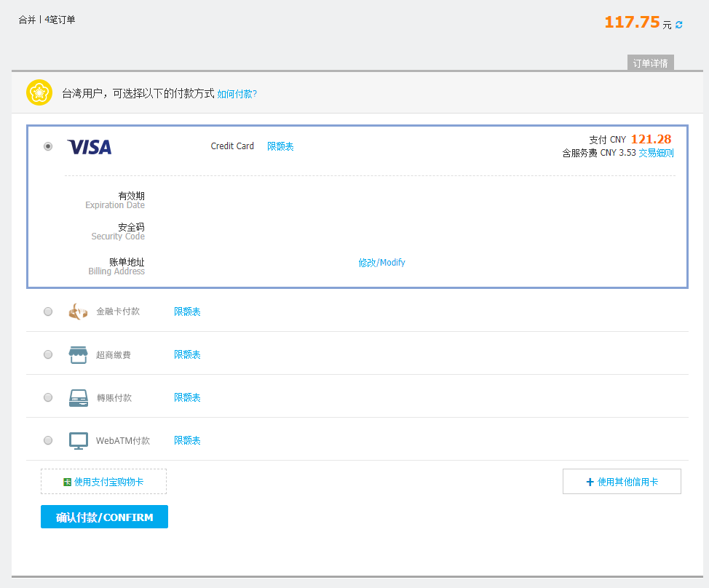Image resolution: width=709 pixels, height=588 pixels.
Task: Click the WebATM付款 label
Action: [x=123, y=441]
